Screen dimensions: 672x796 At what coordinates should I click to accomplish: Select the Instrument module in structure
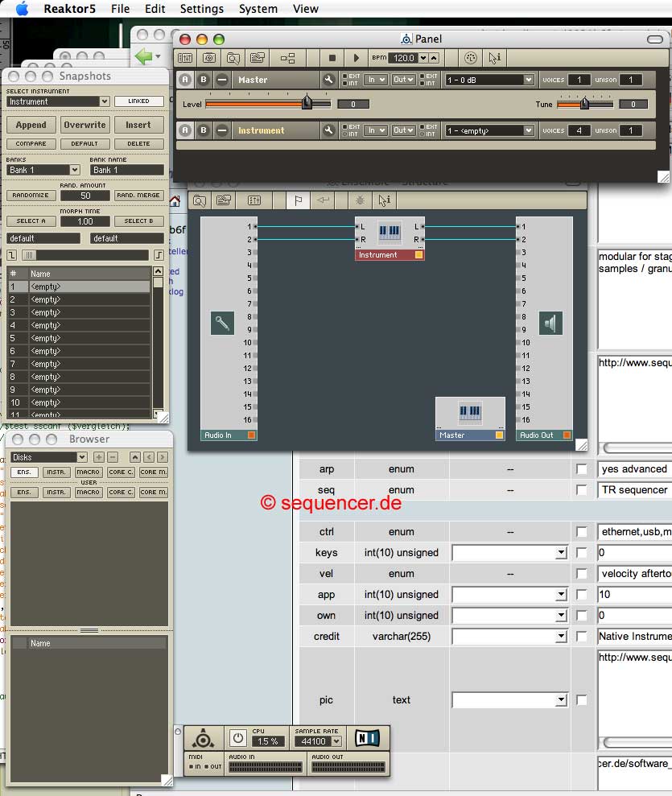pos(390,238)
